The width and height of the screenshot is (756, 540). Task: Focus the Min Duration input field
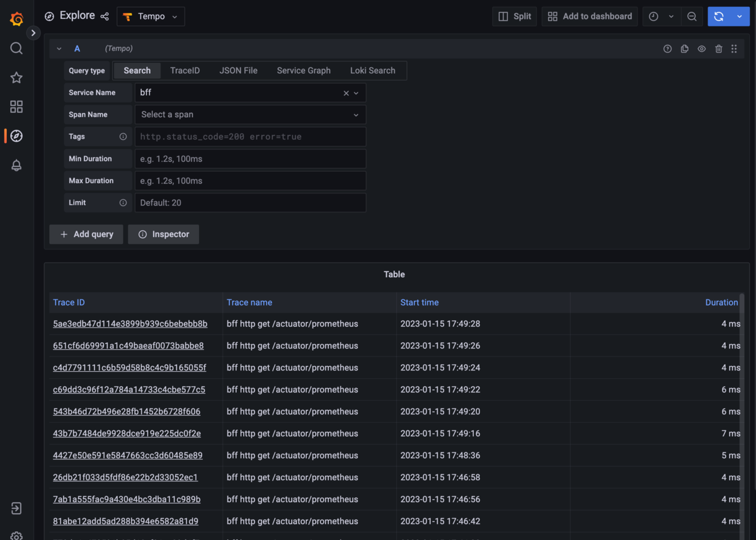250,159
